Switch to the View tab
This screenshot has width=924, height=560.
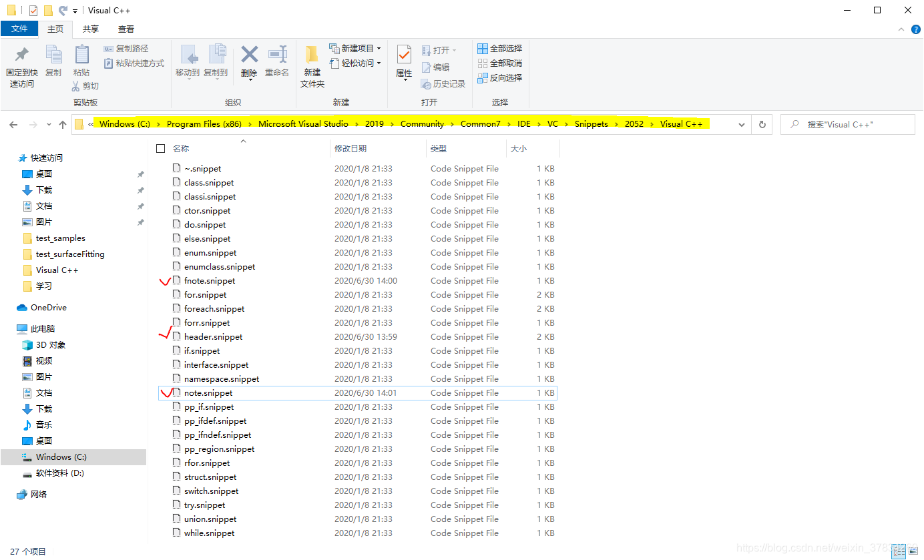coord(126,29)
